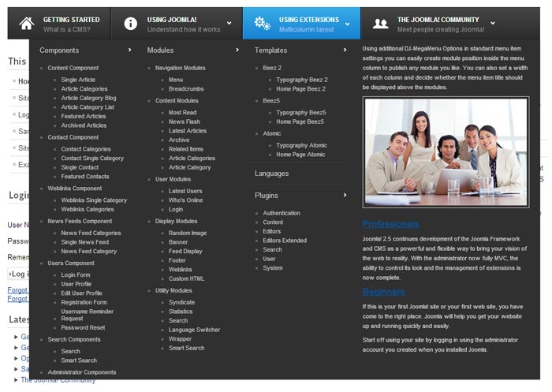Select Featured Articles link

[84, 117]
